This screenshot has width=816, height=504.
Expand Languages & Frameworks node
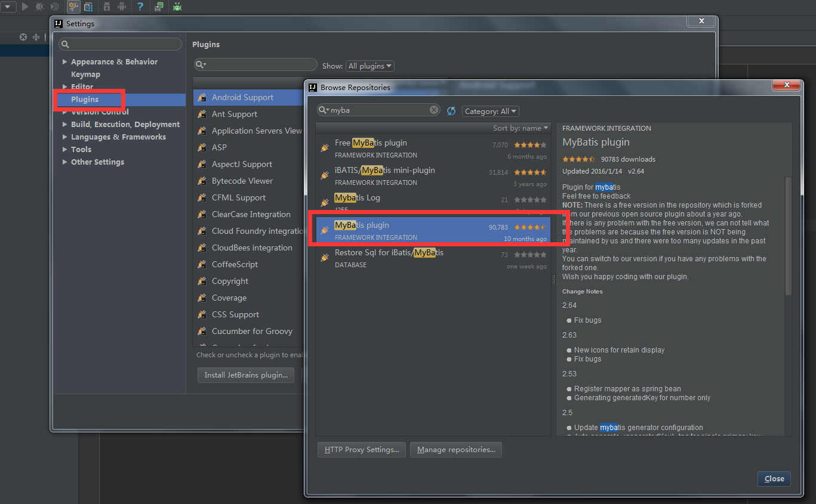coord(65,137)
